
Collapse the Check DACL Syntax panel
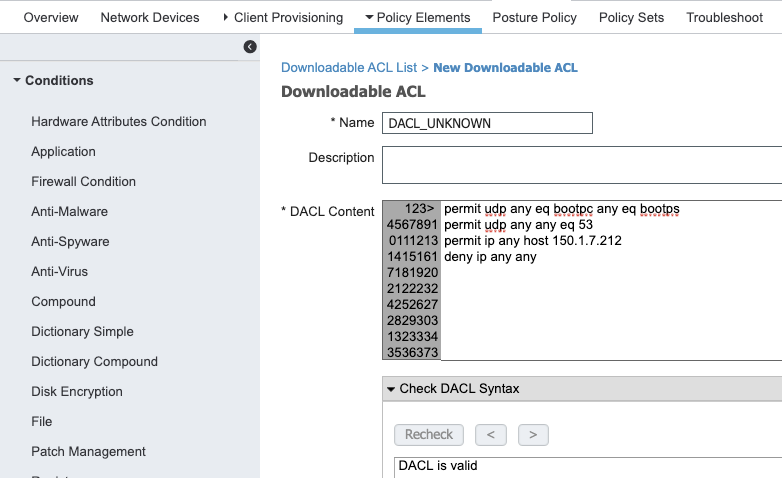click(x=391, y=389)
